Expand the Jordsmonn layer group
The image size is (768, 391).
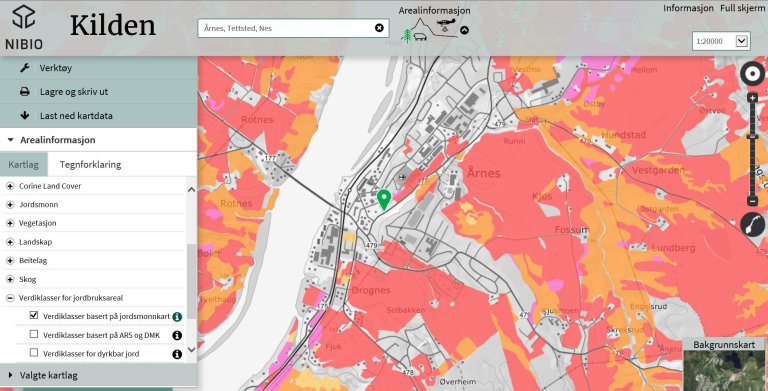10,205
